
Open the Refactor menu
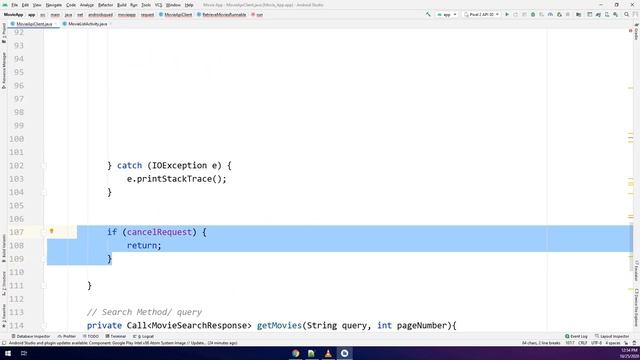tap(105, 5)
